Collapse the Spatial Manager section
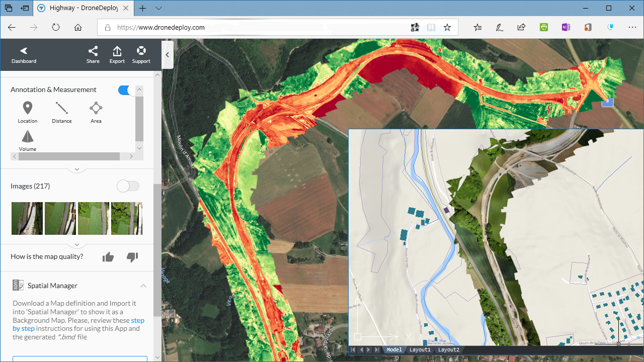The height and width of the screenshot is (362, 644). 143,285
